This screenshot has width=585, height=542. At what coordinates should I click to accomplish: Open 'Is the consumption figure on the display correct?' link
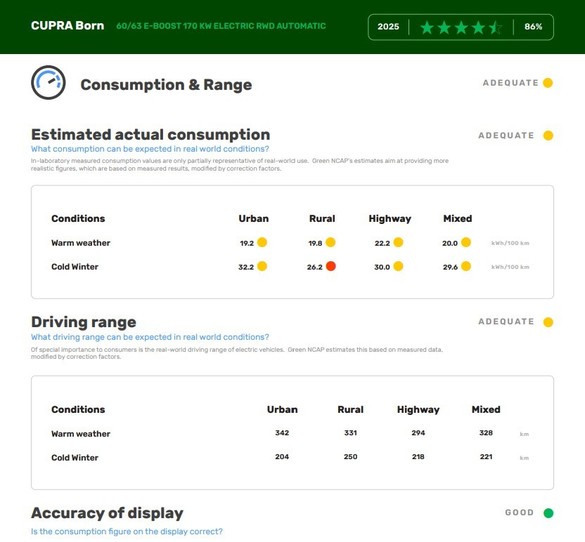126,531
